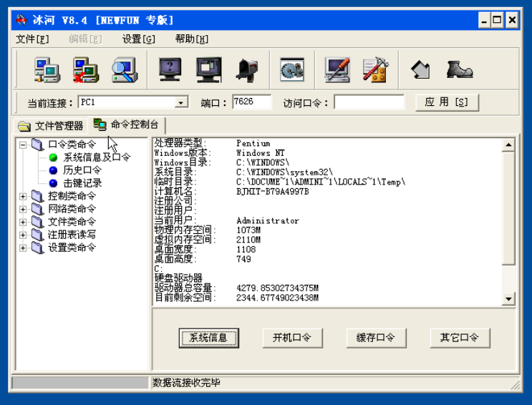532x405 pixels.
Task: Click the folder icon of 设置类命令
Action: tap(37, 248)
